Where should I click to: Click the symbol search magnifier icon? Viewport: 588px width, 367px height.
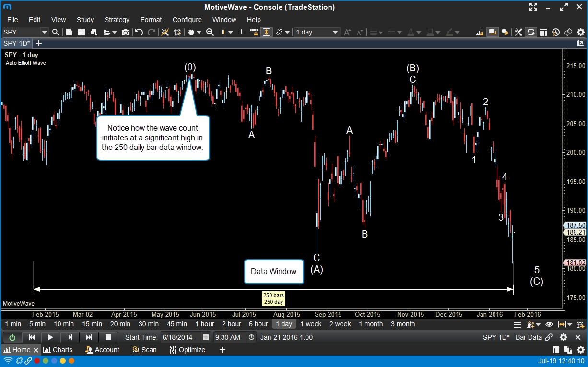point(56,32)
